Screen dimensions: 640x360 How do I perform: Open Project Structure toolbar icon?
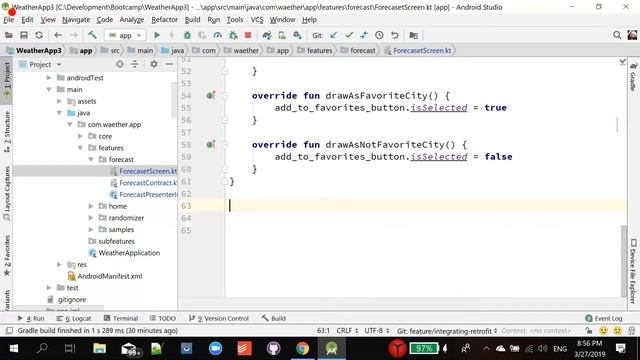[413, 36]
